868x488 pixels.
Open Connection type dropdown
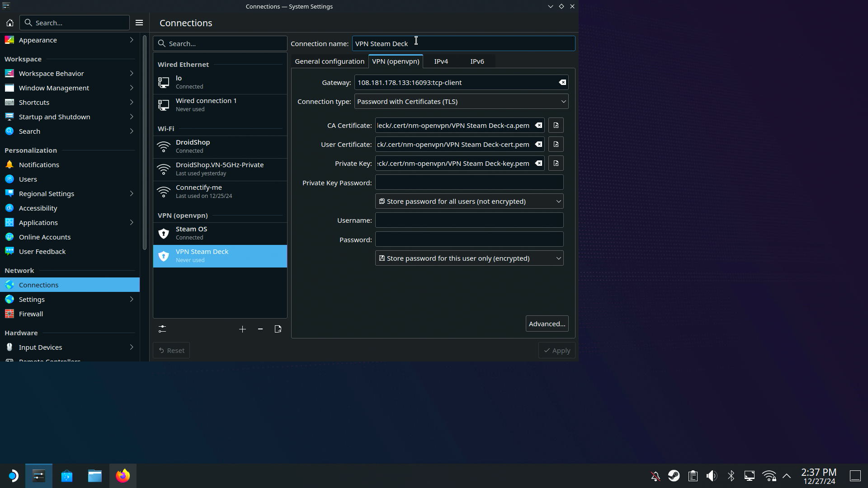coord(461,102)
